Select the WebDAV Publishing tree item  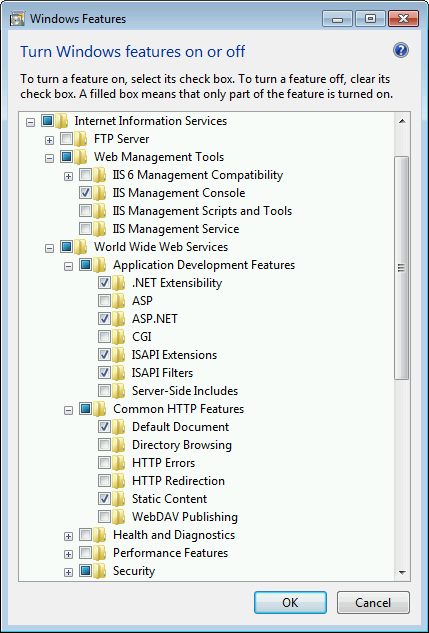tap(185, 517)
